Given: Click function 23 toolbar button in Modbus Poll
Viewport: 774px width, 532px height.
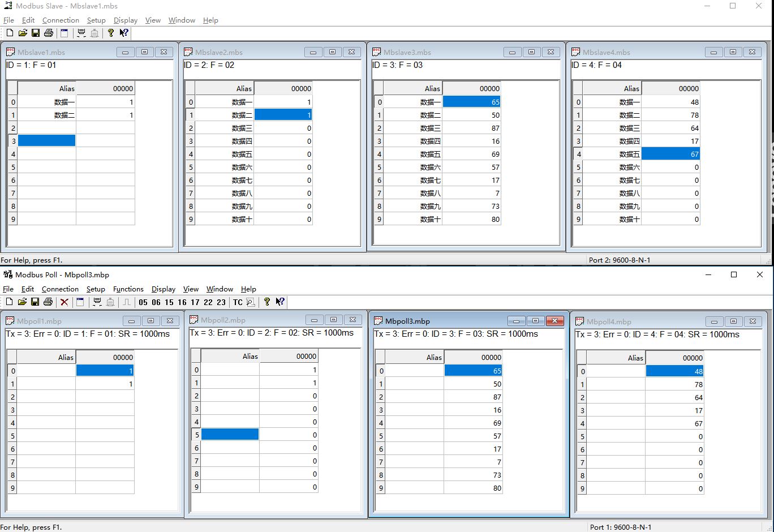Looking at the screenshot, I should point(221,302).
